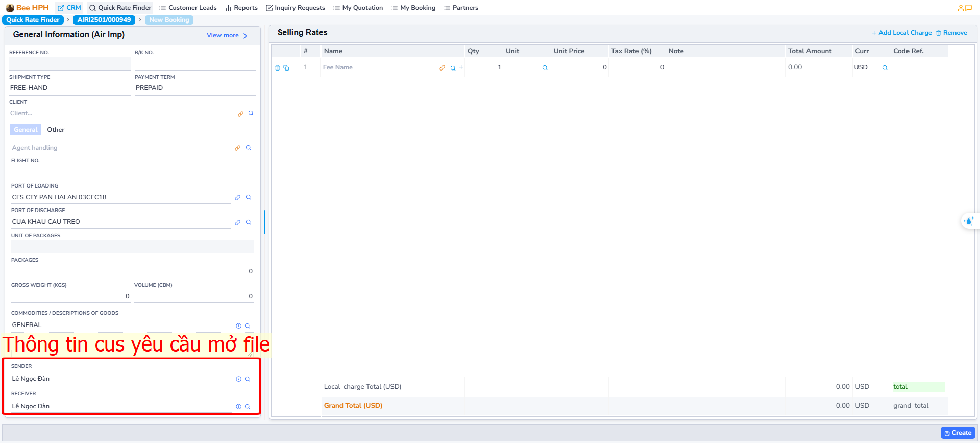980x443 pixels.
Task: Open the Unit lookup search icon
Action: (x=545, y=68)
